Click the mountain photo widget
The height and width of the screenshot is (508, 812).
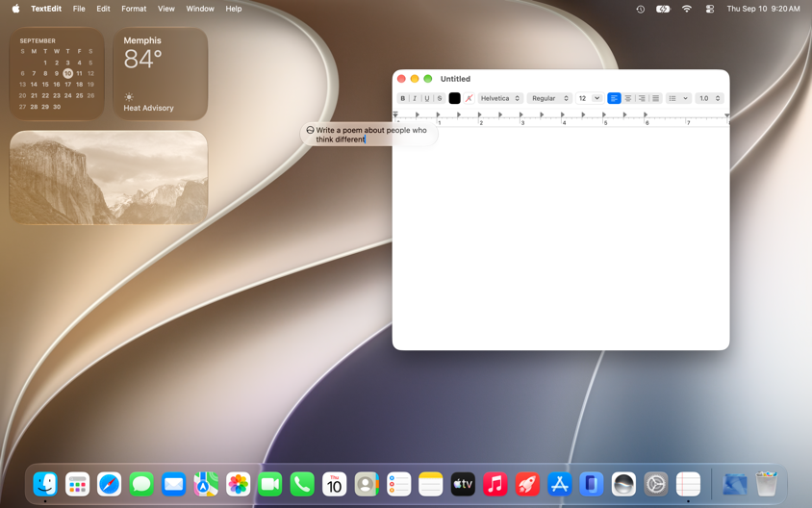(x=108, y=177)
